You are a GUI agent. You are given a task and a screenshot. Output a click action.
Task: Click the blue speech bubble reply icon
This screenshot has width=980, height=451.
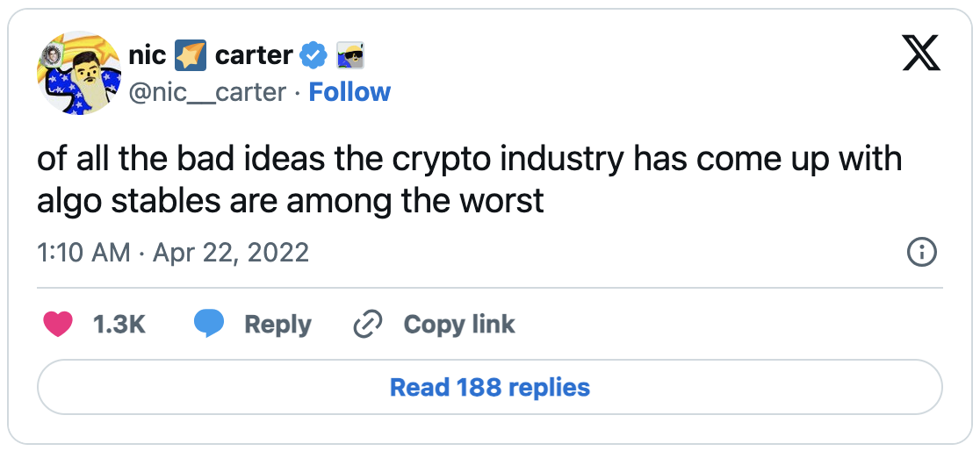[209, 324]
